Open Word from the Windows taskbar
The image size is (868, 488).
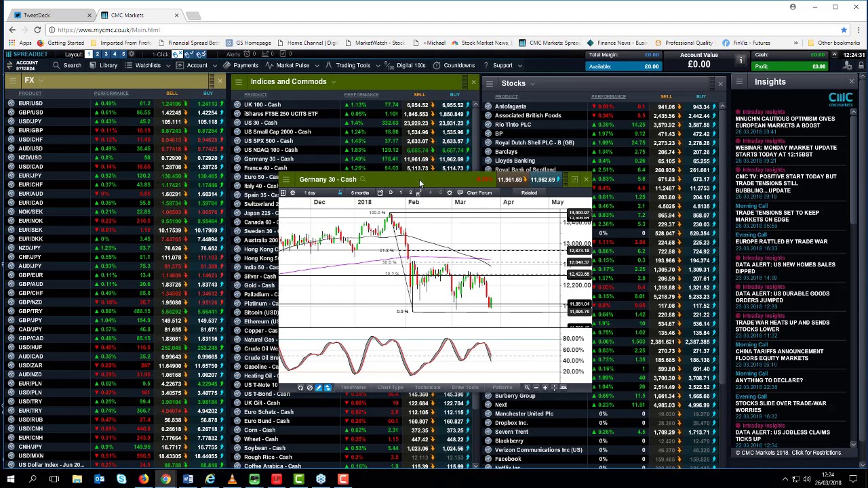click(188, 479)
